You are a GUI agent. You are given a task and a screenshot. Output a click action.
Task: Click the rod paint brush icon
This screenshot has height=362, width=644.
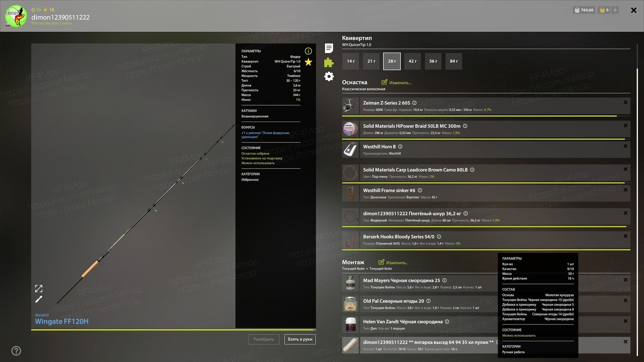click(x=39, y=299)
